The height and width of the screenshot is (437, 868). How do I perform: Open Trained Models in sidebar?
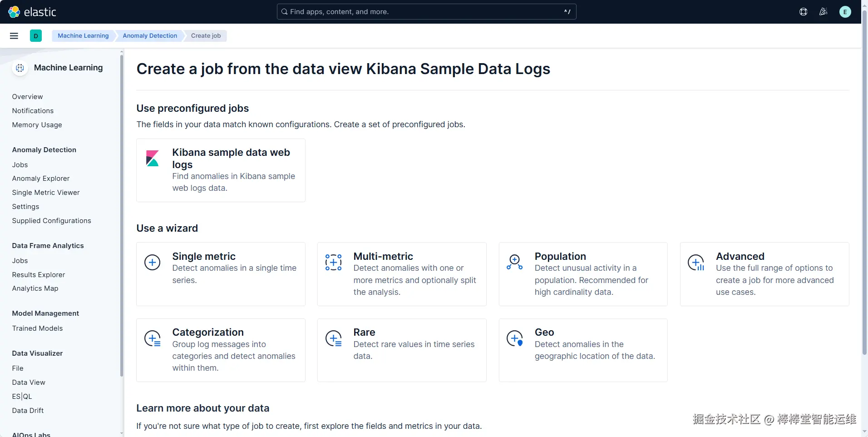[37, 328]
